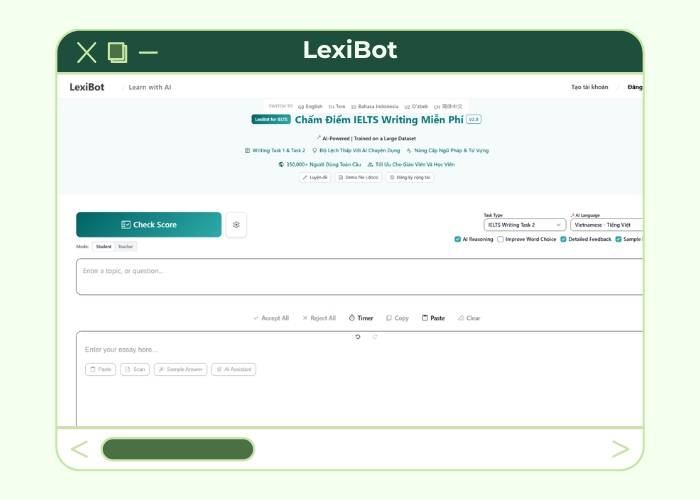Viewport: 700px width, 500px height.
Task: Open settings with the gear icon button
Action: 236,225
